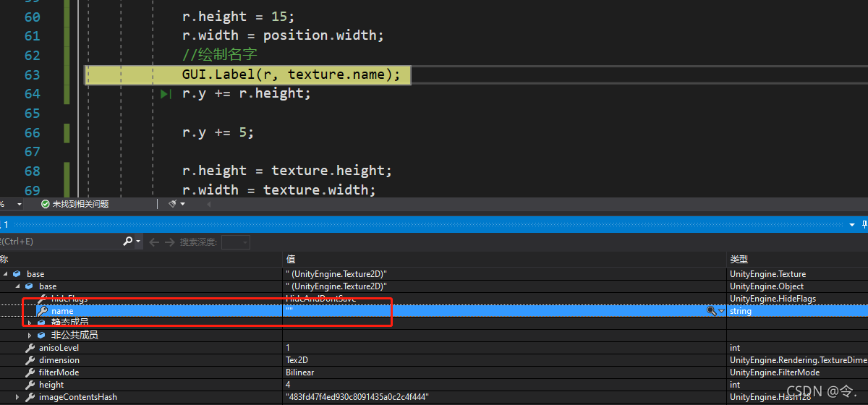Toggle the watch window auto-hide pin

pyautogui.click(x=864, y=225)
